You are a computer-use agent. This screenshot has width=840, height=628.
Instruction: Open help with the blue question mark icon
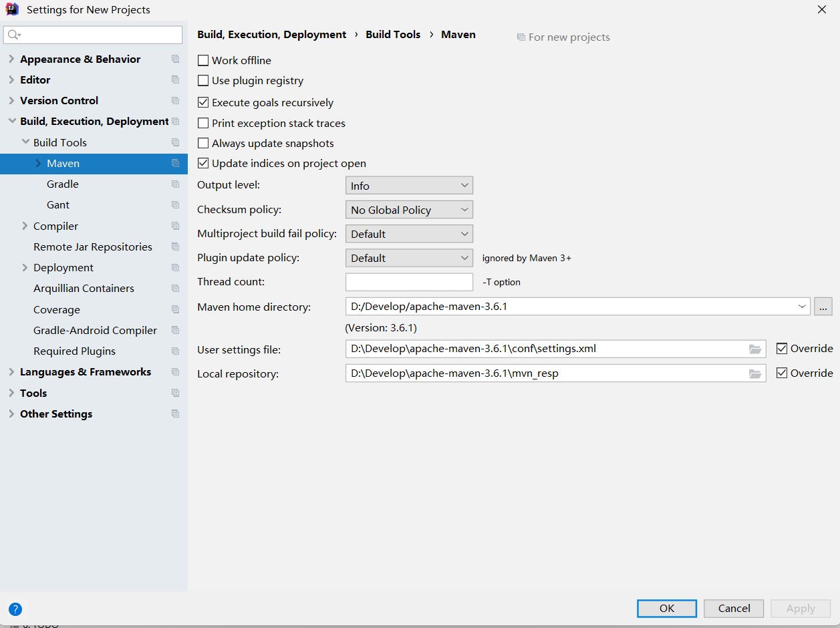tap(15, 609)
